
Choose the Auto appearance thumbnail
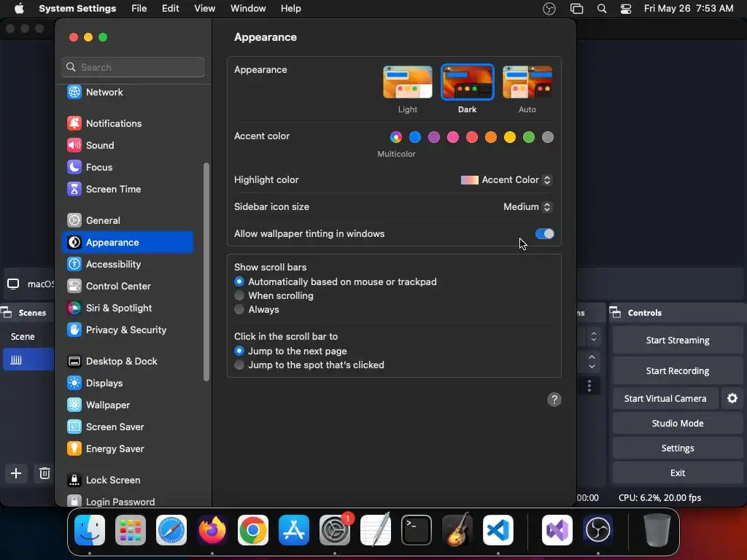[x=527, y=82]
